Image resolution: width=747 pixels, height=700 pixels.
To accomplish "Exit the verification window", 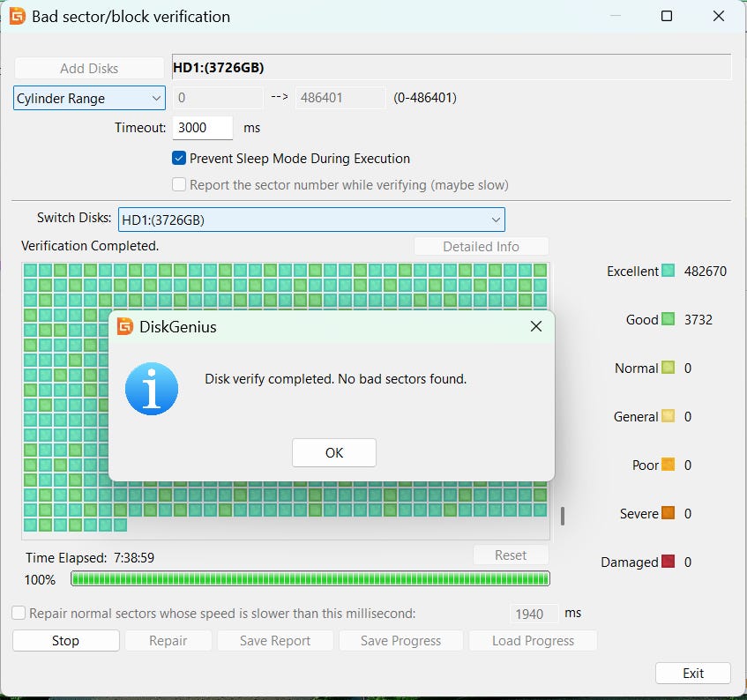I will [x=693, y=673].
